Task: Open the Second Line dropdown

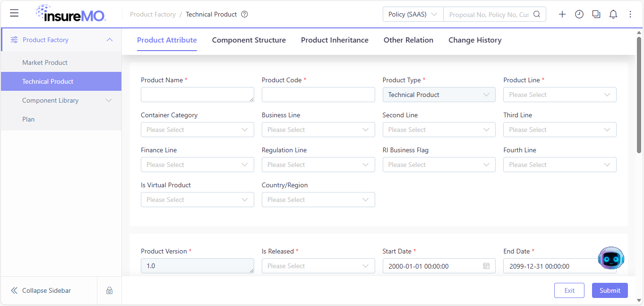Action: point(439,130)
